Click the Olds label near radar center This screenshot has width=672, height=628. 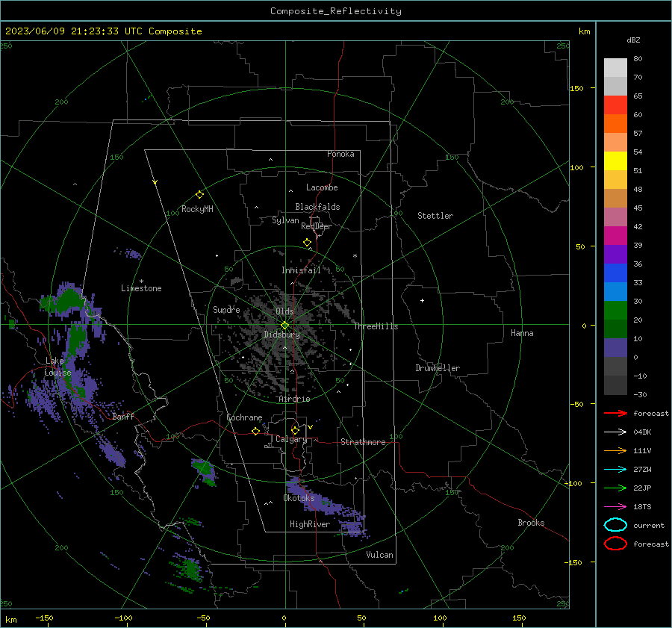pyautogui.click(x=284, y=311)
